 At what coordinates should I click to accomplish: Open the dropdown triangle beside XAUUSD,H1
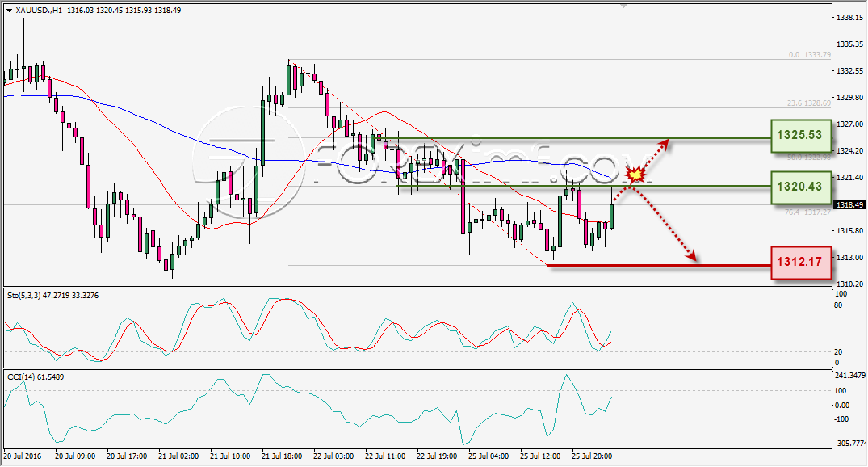(10, 10)
